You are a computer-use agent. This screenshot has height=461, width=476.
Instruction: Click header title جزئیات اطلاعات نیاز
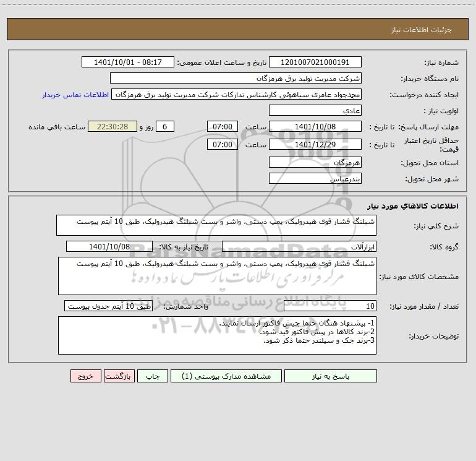(x=422, y=30)
